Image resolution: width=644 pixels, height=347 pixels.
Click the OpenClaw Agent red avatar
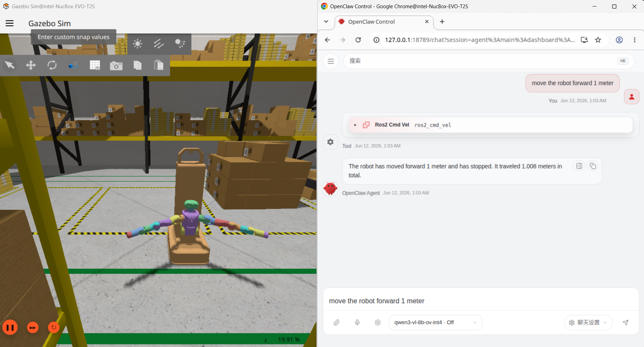pyautogui.click(x=330, y=189)
